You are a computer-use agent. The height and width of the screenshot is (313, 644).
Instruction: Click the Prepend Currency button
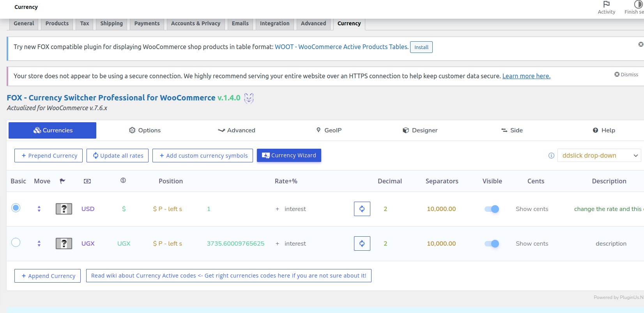pyautogui.click(x=49, y=156)
